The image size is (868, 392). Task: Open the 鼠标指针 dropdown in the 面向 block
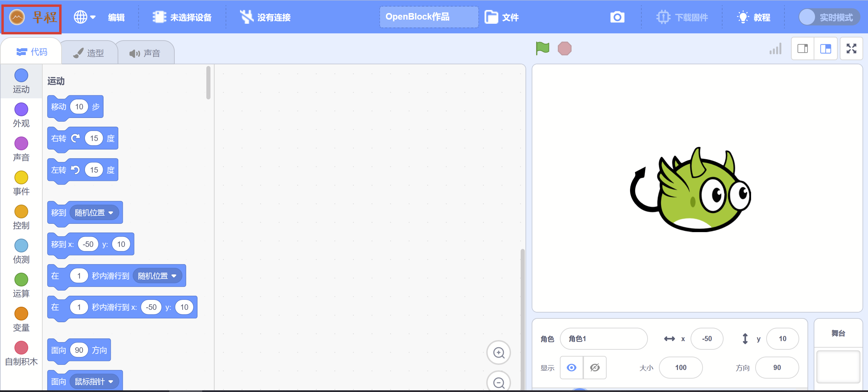pyautogui.click(x=94, y=381)
